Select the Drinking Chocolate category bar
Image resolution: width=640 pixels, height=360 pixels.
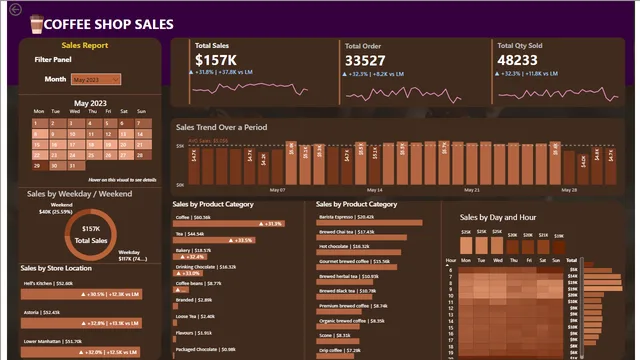tap(188, 273)
